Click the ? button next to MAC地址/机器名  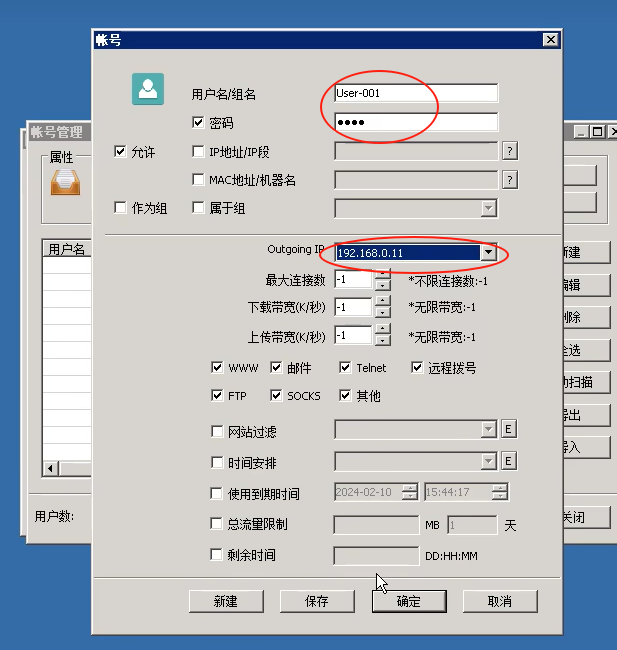[x=510, y=180]
